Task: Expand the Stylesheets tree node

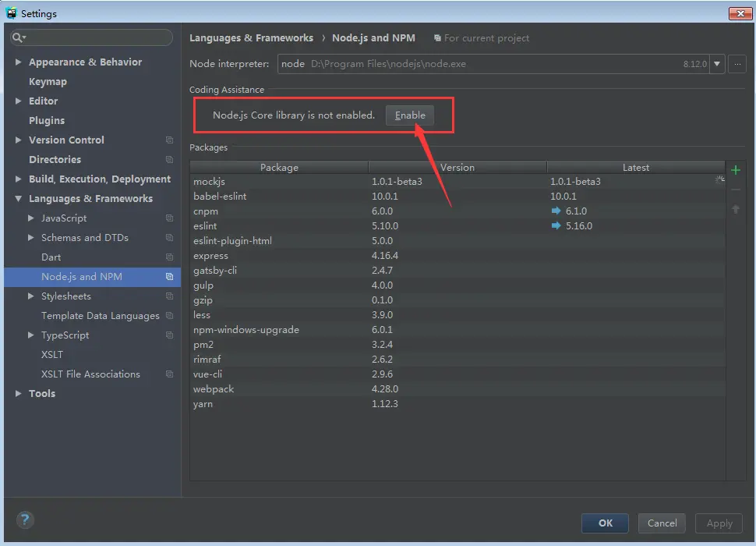Action: tap(31, 296)
